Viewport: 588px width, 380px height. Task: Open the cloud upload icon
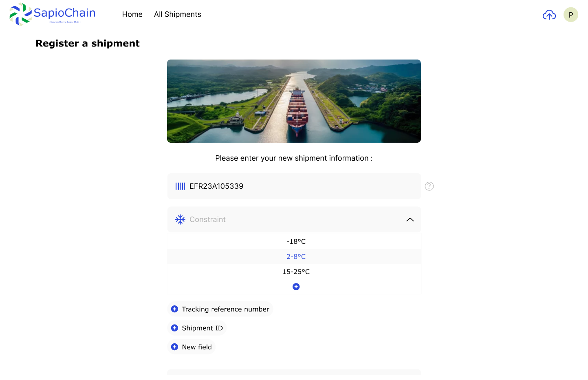tap(549, 15)
